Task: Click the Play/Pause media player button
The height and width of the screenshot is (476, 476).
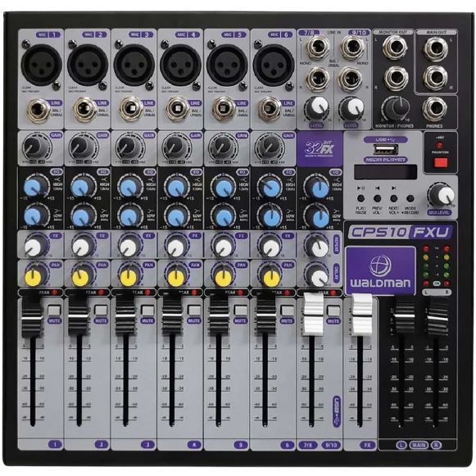Action: [360, 198]
